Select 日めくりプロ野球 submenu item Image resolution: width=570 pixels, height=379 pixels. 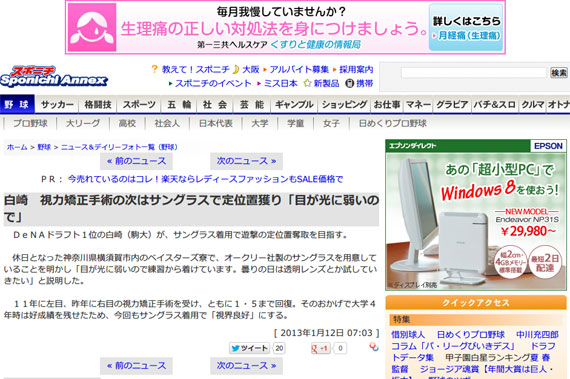(392, 124)
